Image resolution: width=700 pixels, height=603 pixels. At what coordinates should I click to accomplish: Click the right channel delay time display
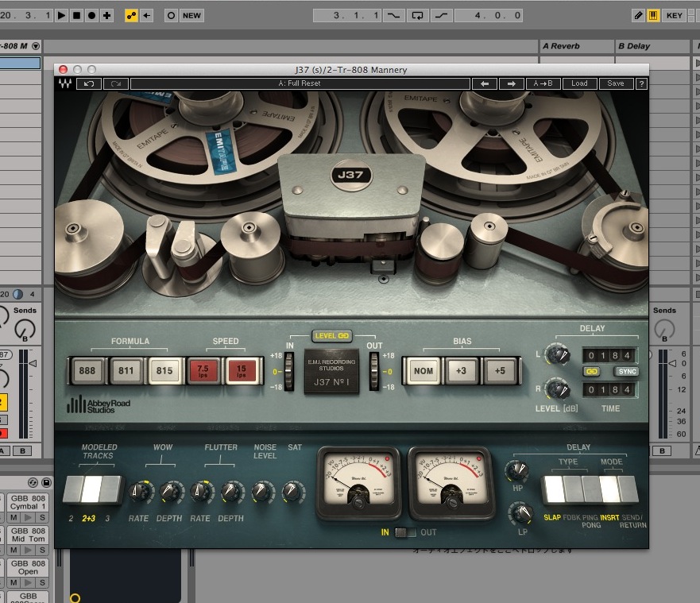point(609,389)
